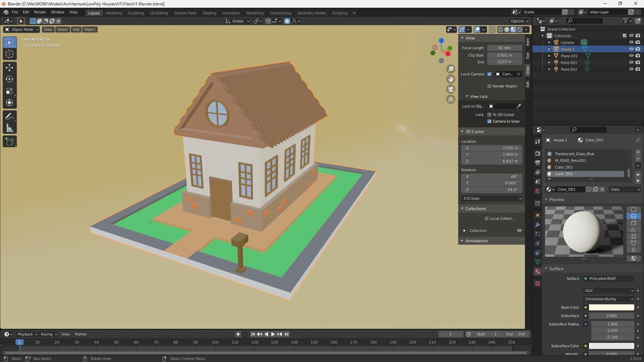Activate the Move tool

coord(9,68)
